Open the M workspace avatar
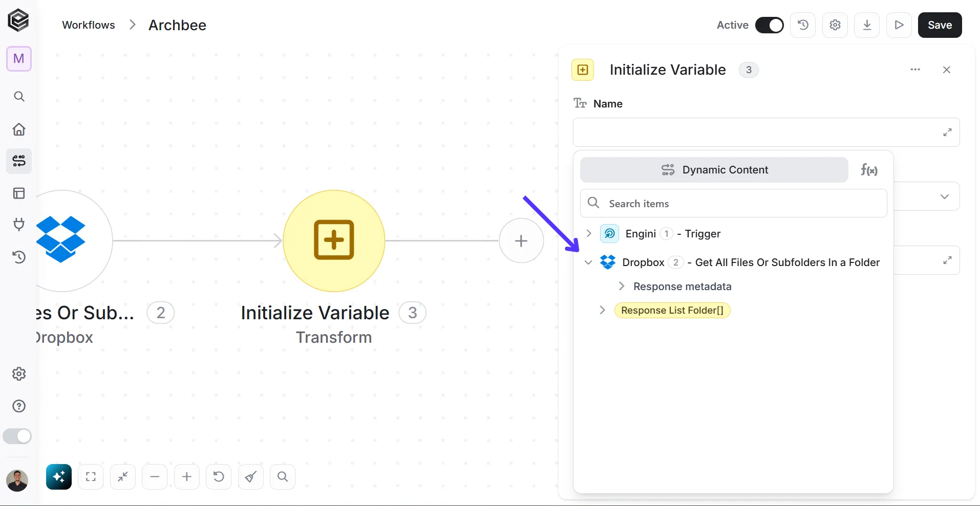980x506 pixels. [x=19, y=59]
